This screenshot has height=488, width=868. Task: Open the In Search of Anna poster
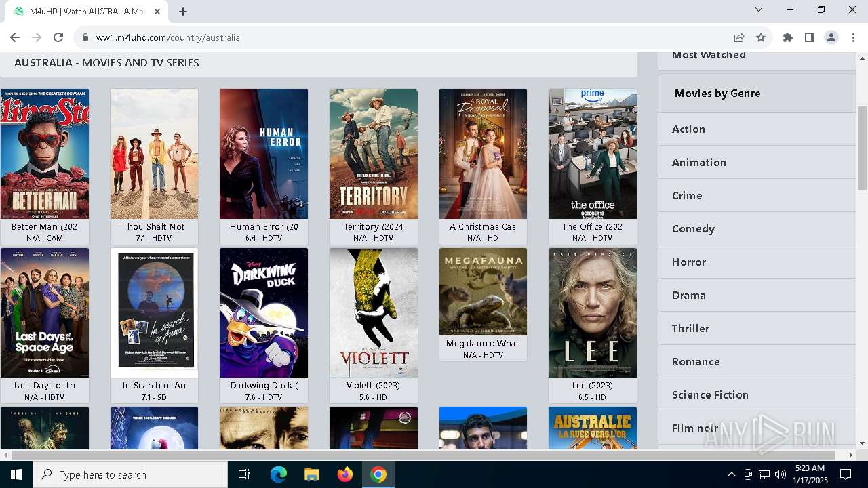coord(155,312)
